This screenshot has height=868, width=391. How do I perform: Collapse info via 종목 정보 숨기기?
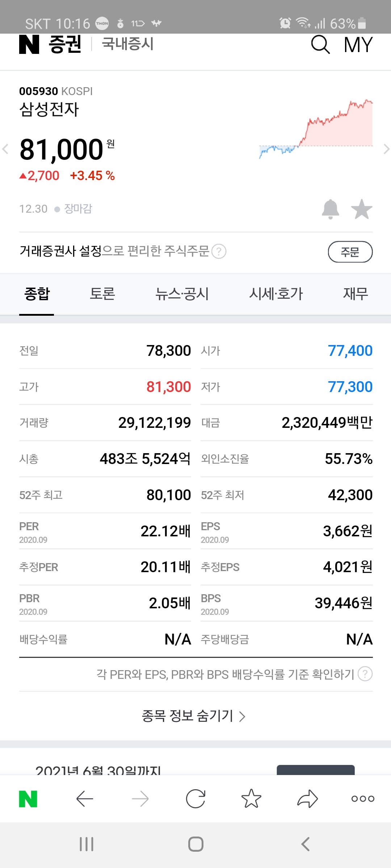pyautogui.click(x=193, y=716)
